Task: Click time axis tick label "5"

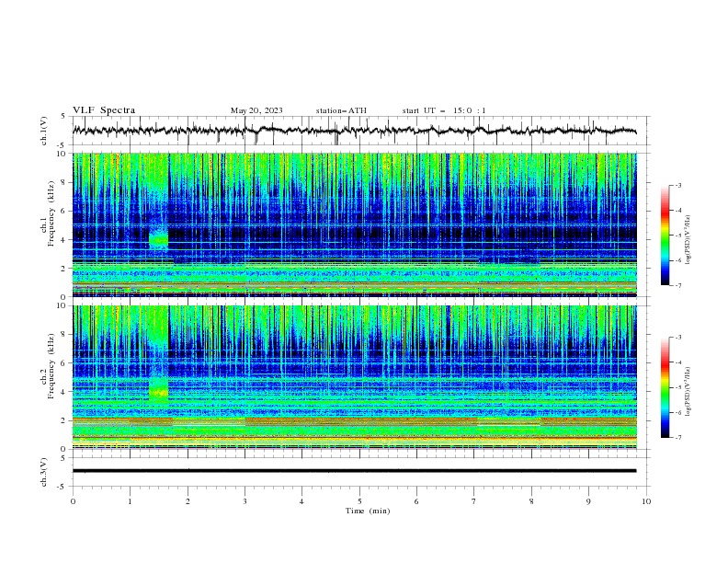Action: [x=359, y=501]
